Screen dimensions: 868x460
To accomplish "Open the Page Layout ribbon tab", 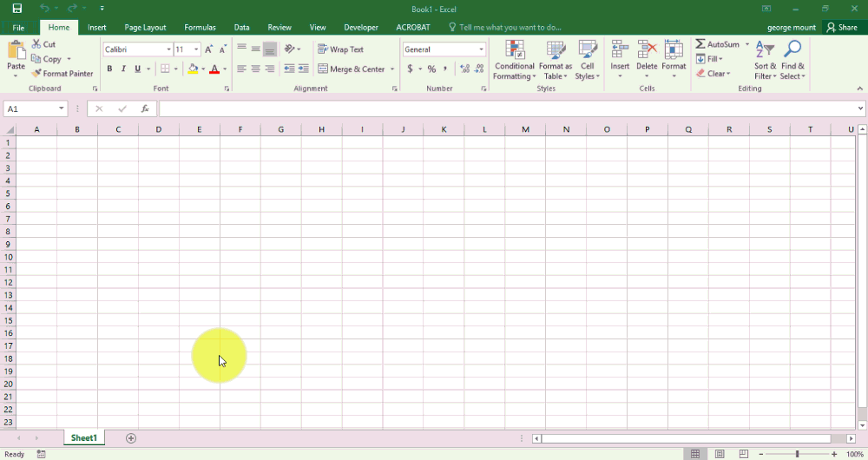I will click(145, 28).
